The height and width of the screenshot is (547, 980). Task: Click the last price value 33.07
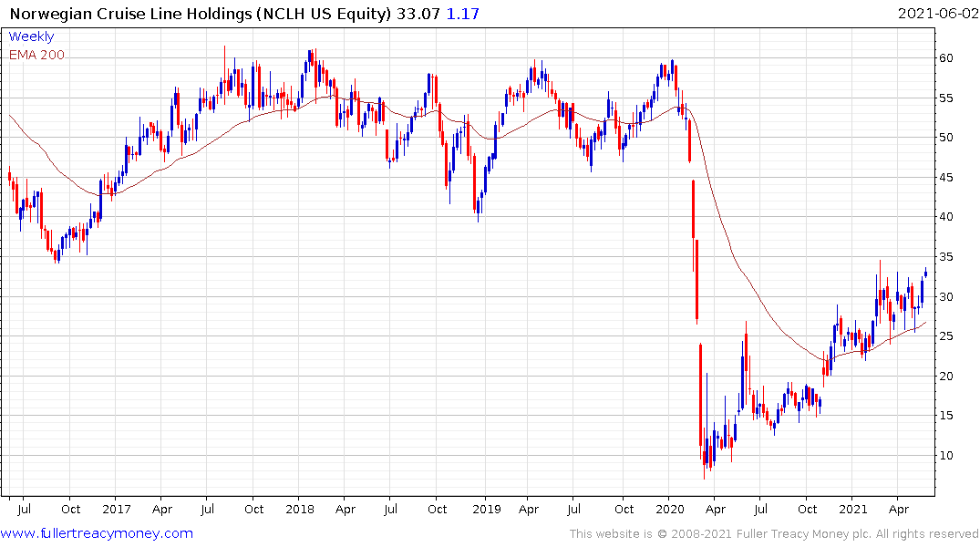[418, 14]
